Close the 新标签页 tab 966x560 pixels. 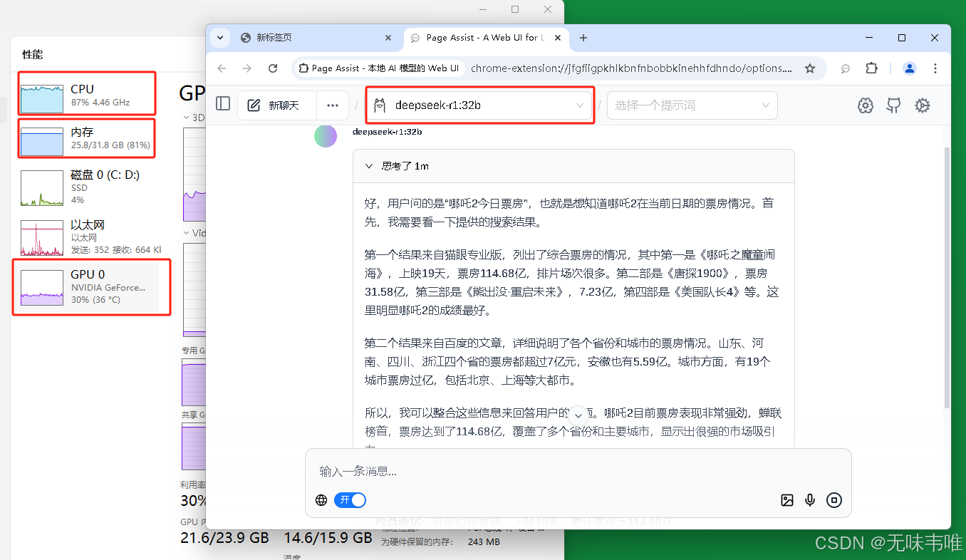click(x=388, y=38)
